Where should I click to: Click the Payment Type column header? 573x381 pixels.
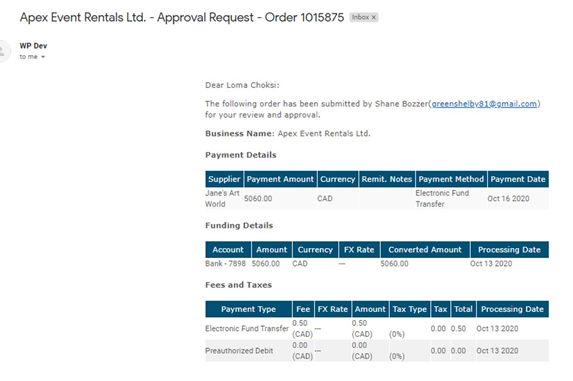click(x=248, y=309)
